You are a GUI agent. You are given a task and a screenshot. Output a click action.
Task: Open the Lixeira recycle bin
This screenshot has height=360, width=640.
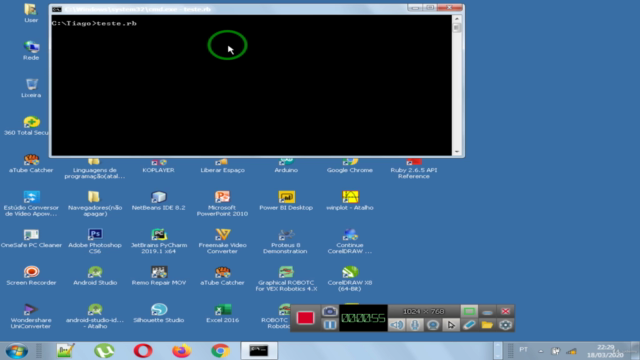(x=31, y=88)
